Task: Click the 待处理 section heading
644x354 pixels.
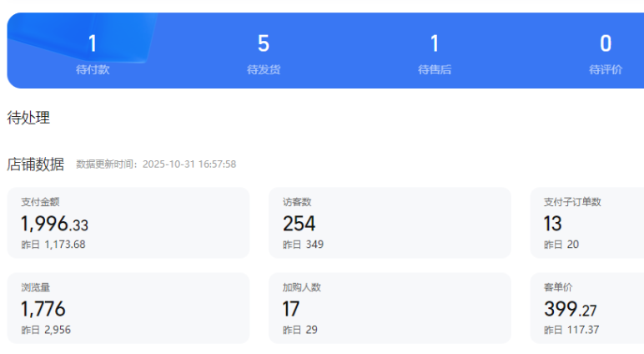Action: point(28,118)
